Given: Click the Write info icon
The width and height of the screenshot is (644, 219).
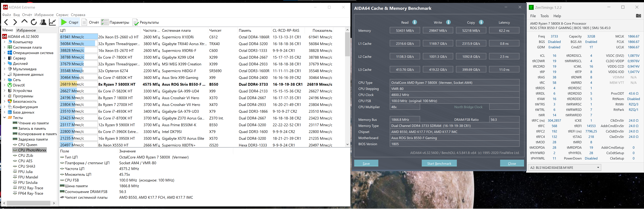Looking at the screenshot, I should pyautogui.click(x=448, y=22).
